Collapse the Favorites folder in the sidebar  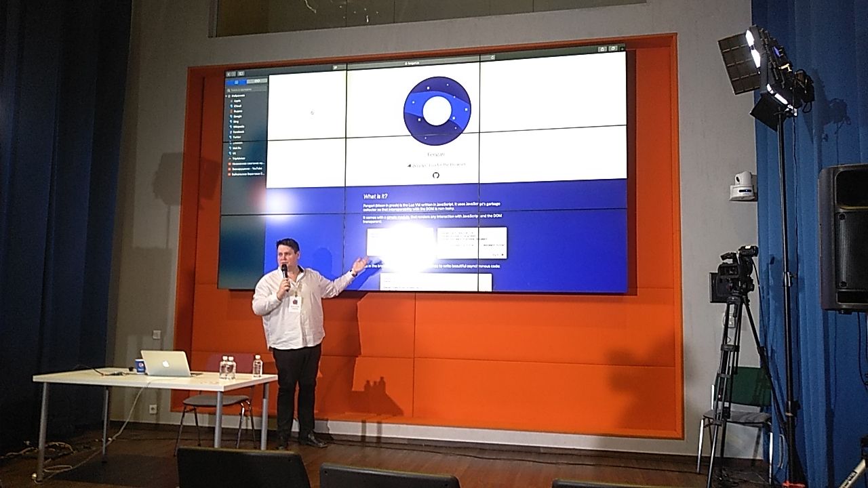[226, 96]
